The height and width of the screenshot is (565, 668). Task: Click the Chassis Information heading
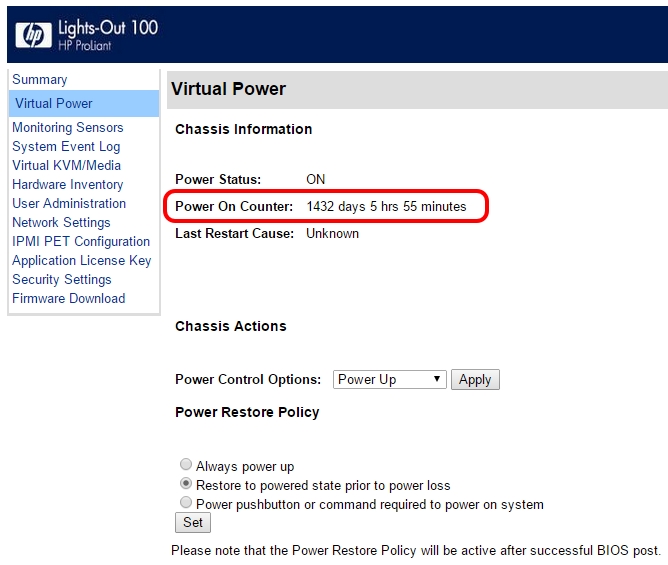[244, 129]
